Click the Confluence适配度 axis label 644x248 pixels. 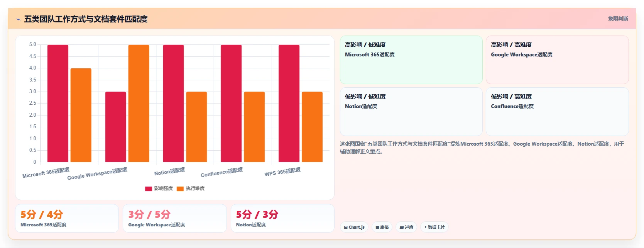tap(222, 172)
